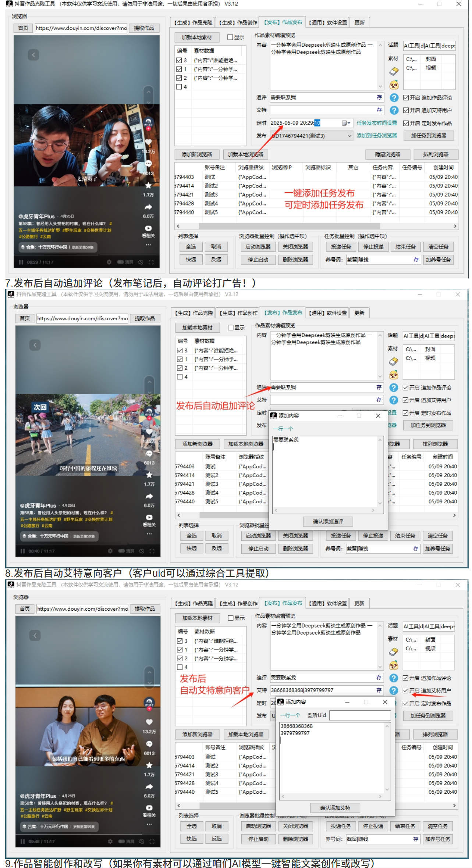The height and width of the screenshot is (868, 472).
Task: Open 【通用】软件设置 tab in bottom window
Action: (328, 603)
